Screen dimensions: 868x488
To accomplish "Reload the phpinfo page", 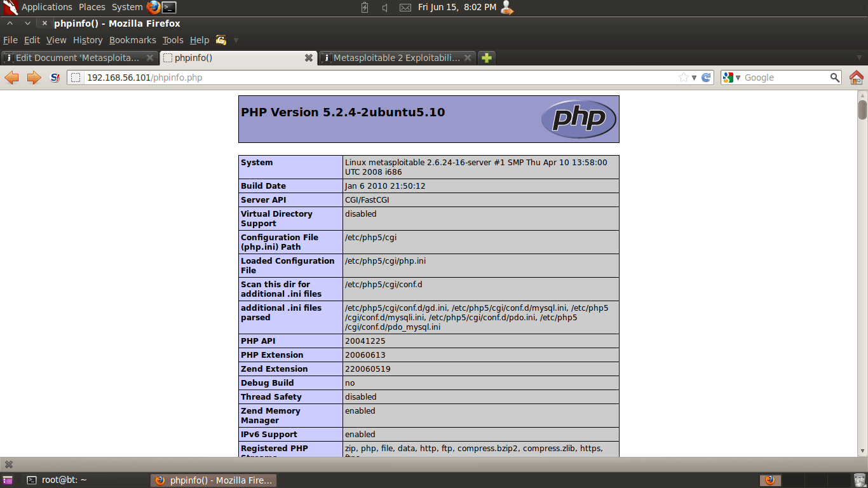I will 706,78.
